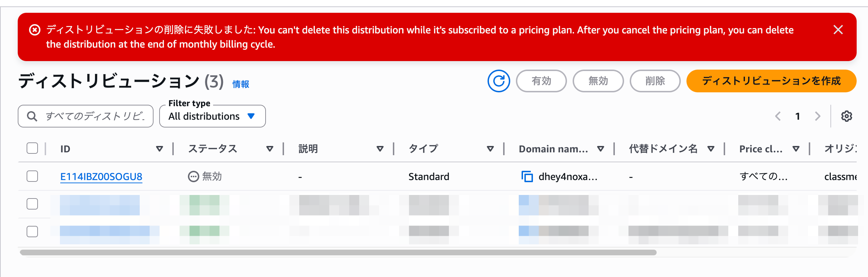The width and height of the screenshot is (868, 277).
Task: Dismiss the red error banner
Action: [x=838, y=30]
